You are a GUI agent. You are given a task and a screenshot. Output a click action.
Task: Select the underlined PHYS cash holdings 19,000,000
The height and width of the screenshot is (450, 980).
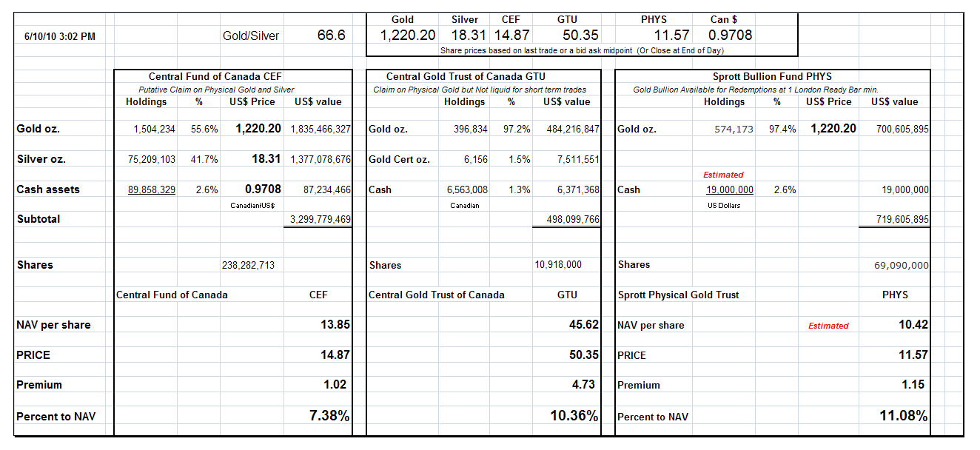(x=730, y=190)
